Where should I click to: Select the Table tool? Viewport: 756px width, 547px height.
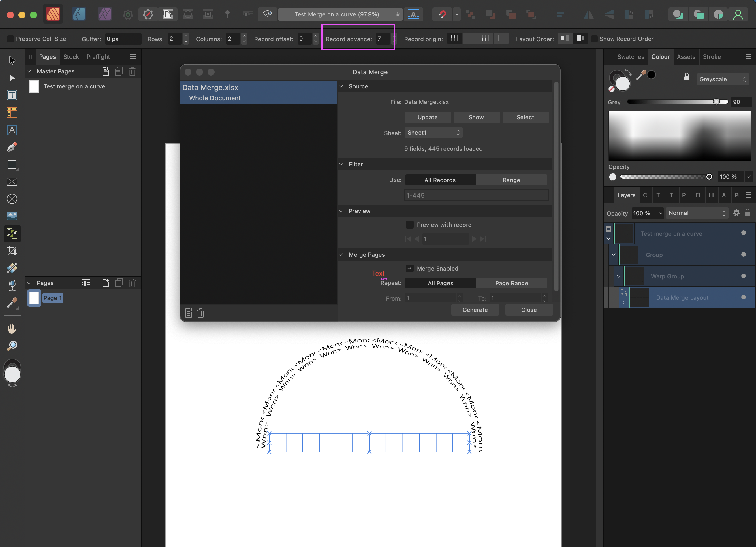tap(12, 113)
